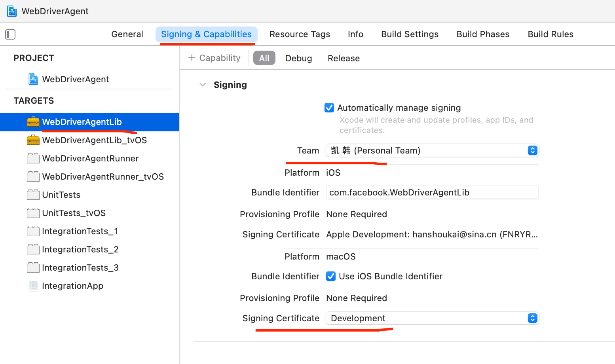Click the WebDriverAgentLib toolbox icon
Image resolution: width=615 pixels, height=364 pixels.
(33, 122)
